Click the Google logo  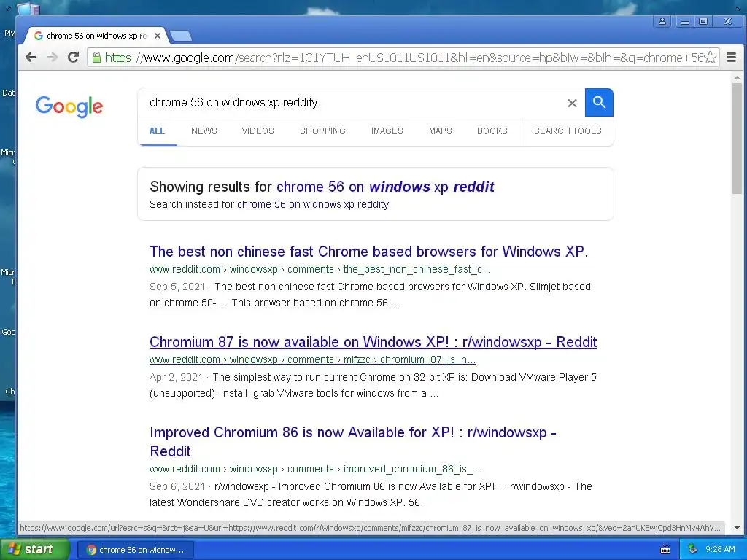[x=69, y=106]
